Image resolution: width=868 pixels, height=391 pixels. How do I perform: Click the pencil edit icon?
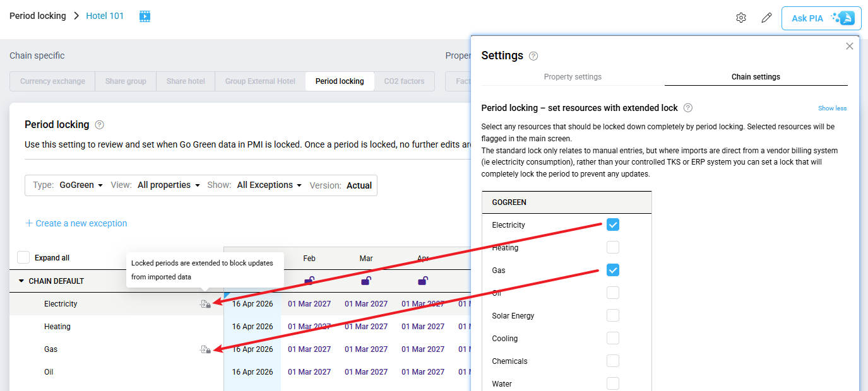[766, 18]
